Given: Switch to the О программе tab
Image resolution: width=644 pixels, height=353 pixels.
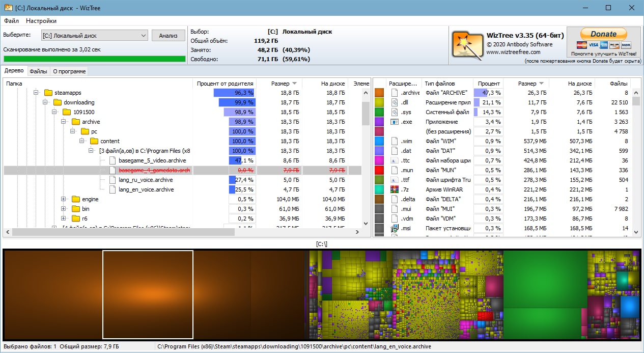Looking at the screenshot, I should [69, 71].
